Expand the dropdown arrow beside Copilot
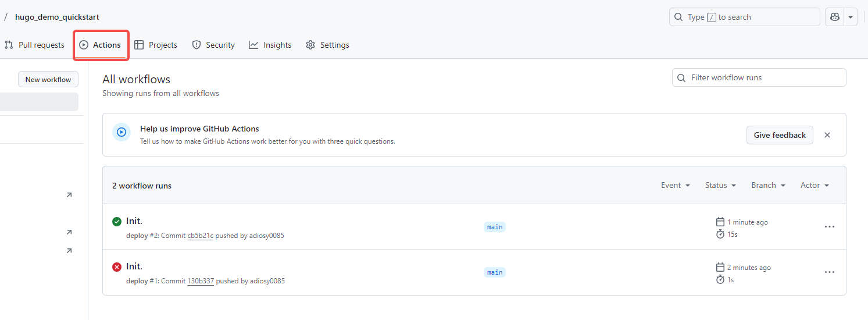This screenshot has height=320, width=868. (x=851, y=17)
